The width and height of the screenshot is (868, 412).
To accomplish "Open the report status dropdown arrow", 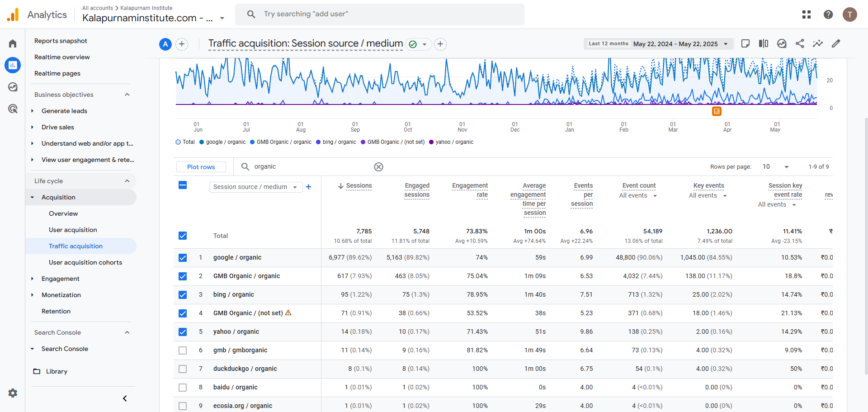I will click(425, 44).
